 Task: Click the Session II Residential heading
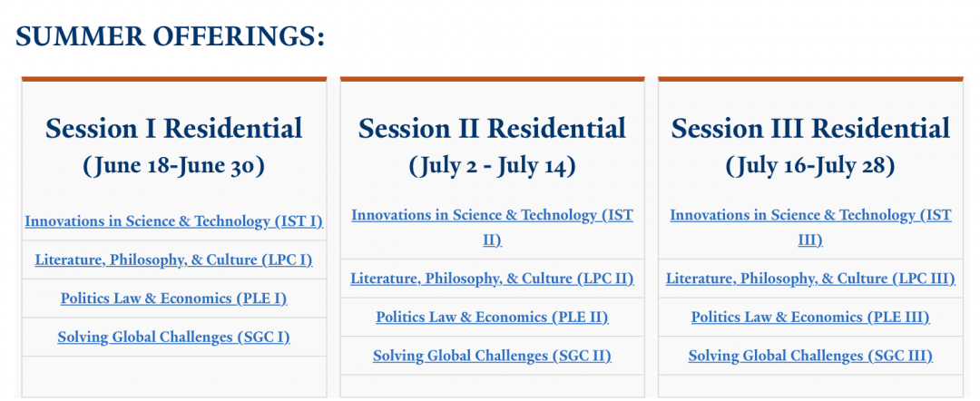tap(492, 129)
